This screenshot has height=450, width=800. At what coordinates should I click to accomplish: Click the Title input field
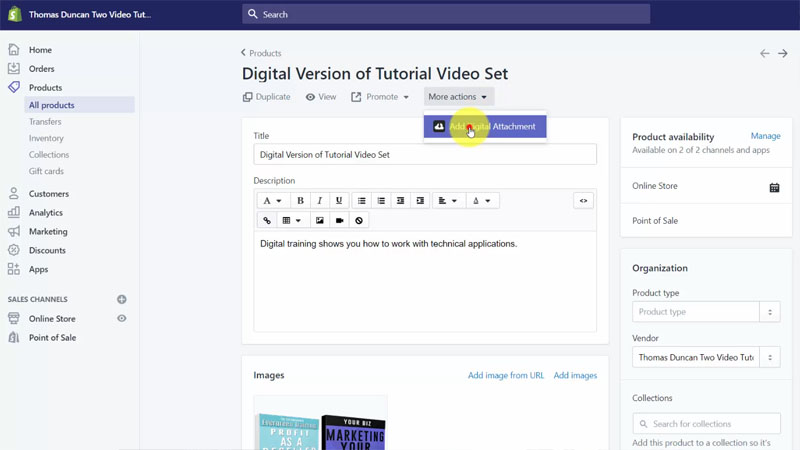tap(425, 155)
